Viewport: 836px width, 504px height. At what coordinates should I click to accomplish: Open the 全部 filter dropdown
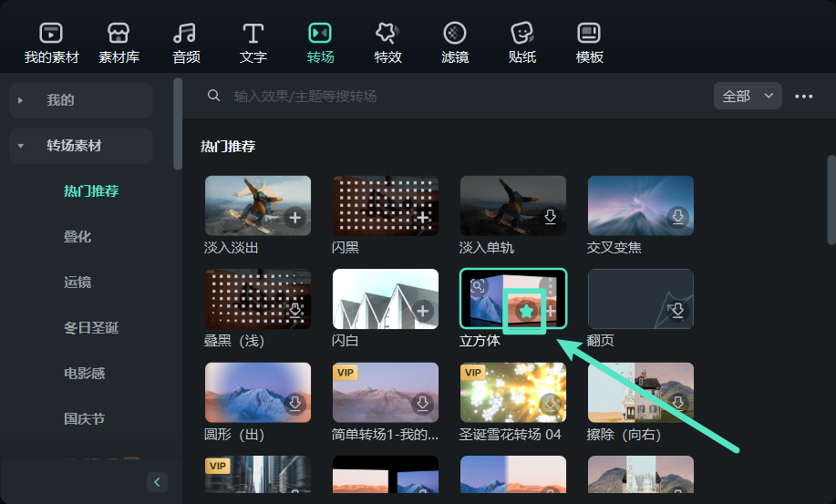click(x=748, y=96)
